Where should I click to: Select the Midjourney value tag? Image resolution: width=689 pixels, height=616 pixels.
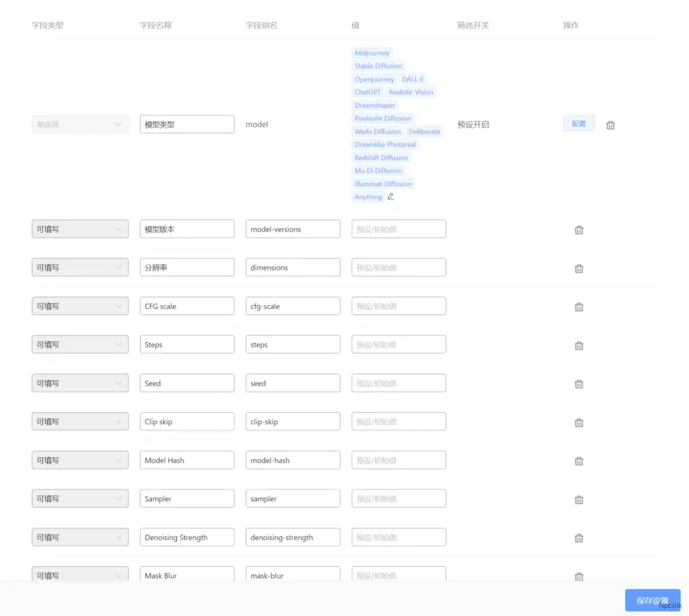(371, 53)
